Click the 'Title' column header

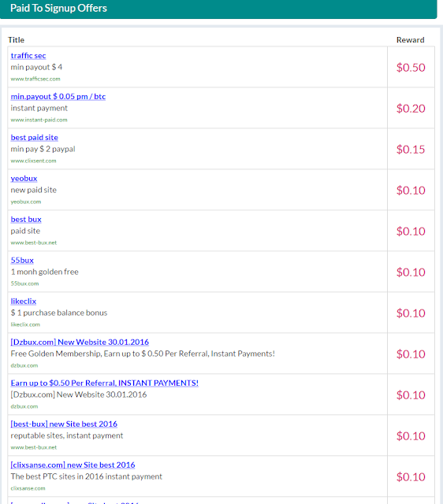coord(16,40)
